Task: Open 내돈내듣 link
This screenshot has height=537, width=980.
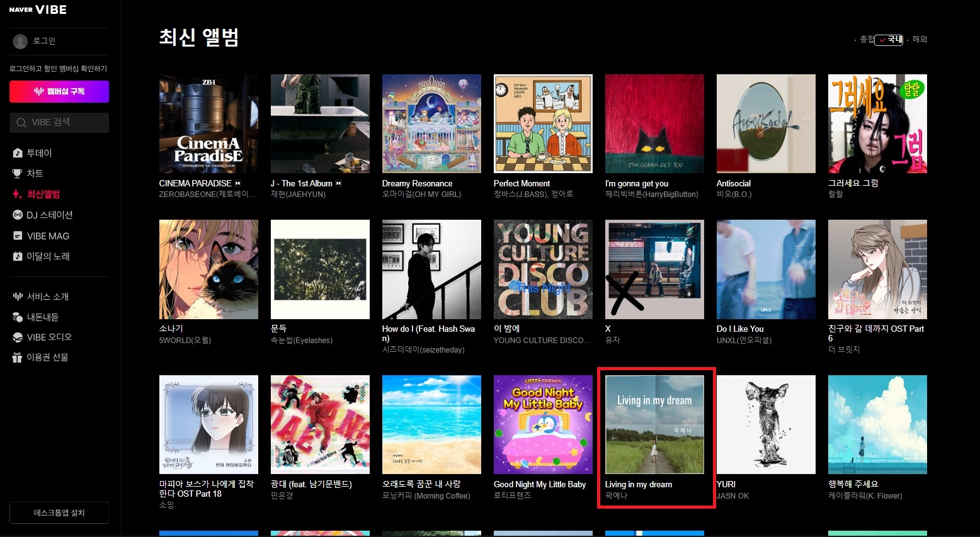Action: click(x=43, y=317)
